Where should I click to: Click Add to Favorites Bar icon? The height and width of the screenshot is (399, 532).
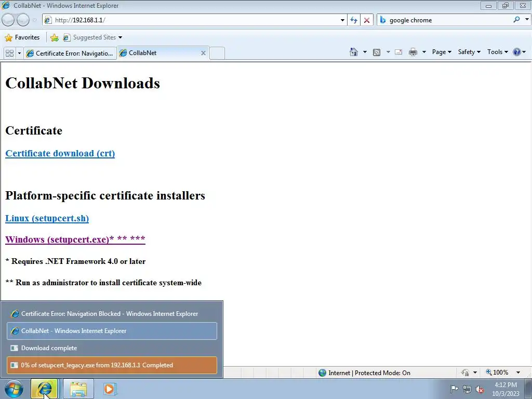coord(54,37)
